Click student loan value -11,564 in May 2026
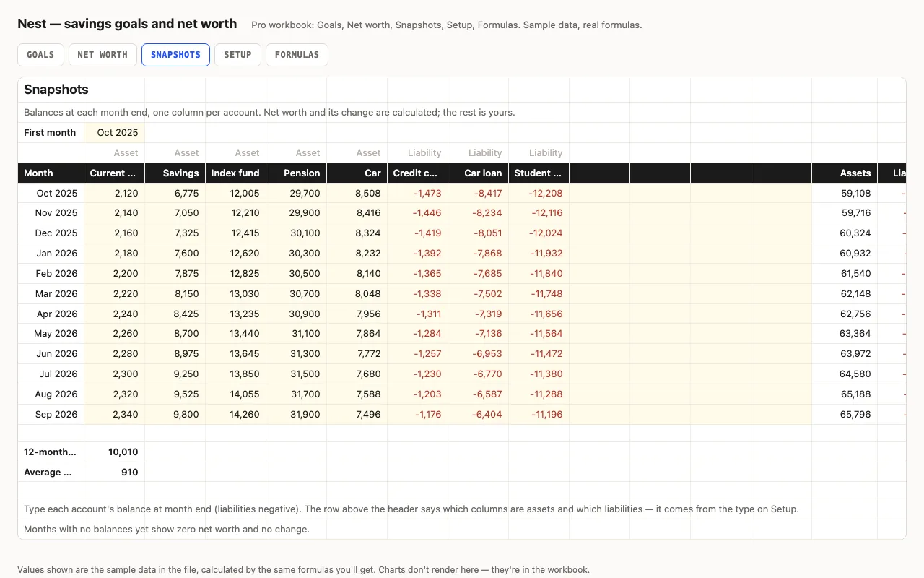The width and height of the screenshot is (924, 578). coord(539,334)
